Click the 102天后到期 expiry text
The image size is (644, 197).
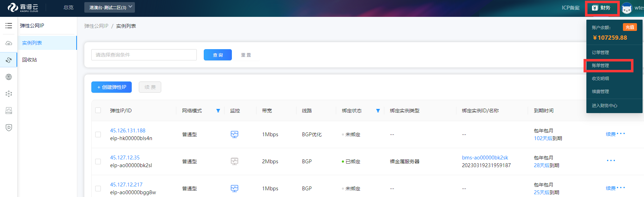pyautogui.click(x=548, y=138)
